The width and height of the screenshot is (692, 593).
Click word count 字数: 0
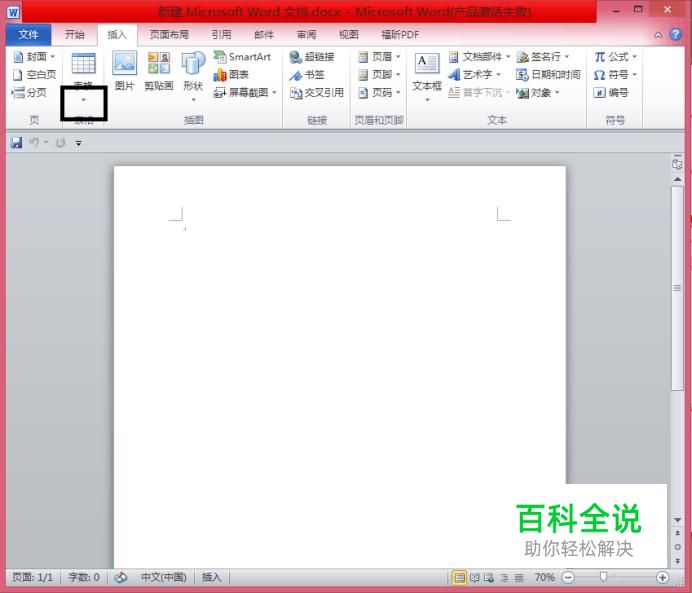(x=84, y=577)
